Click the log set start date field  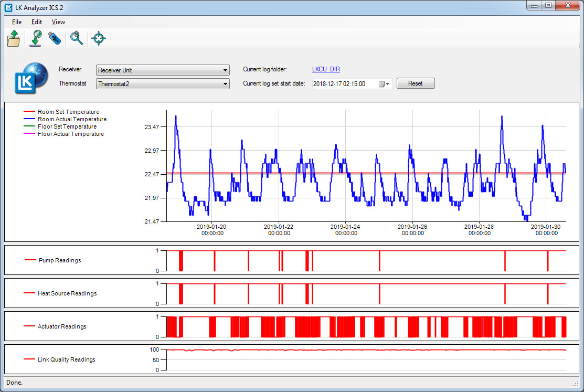344,84
